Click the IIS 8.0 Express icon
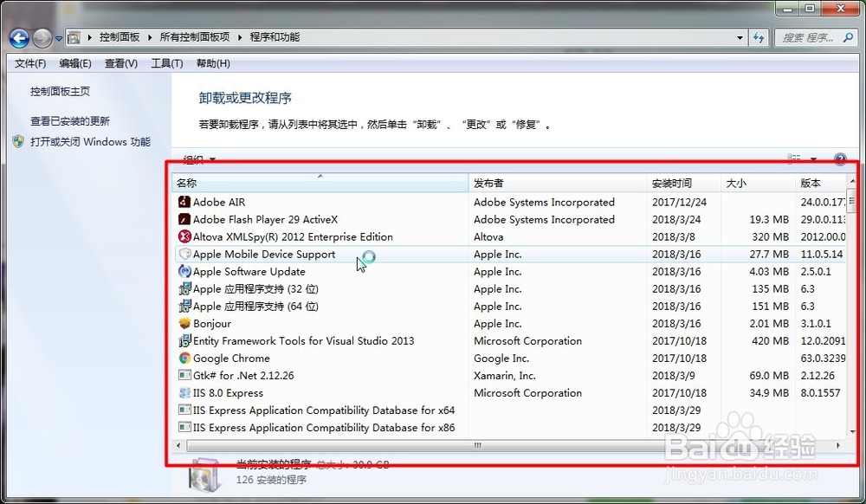 (184, 393)
